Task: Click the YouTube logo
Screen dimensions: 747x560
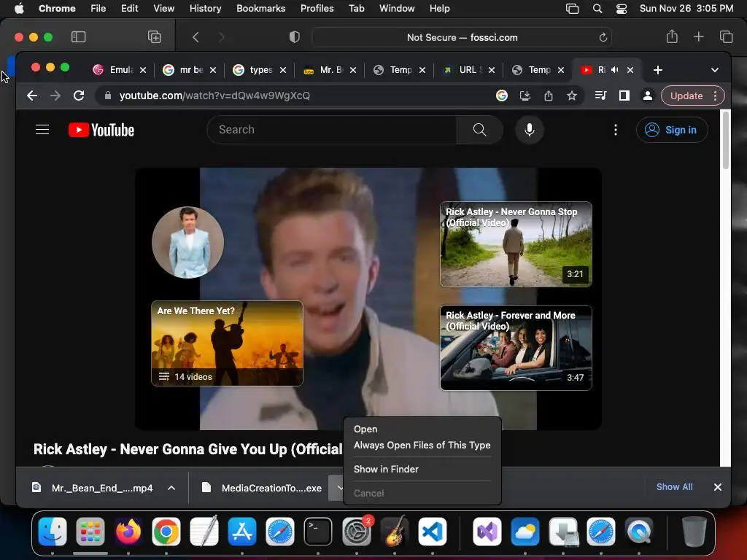Action: (101, 130)
